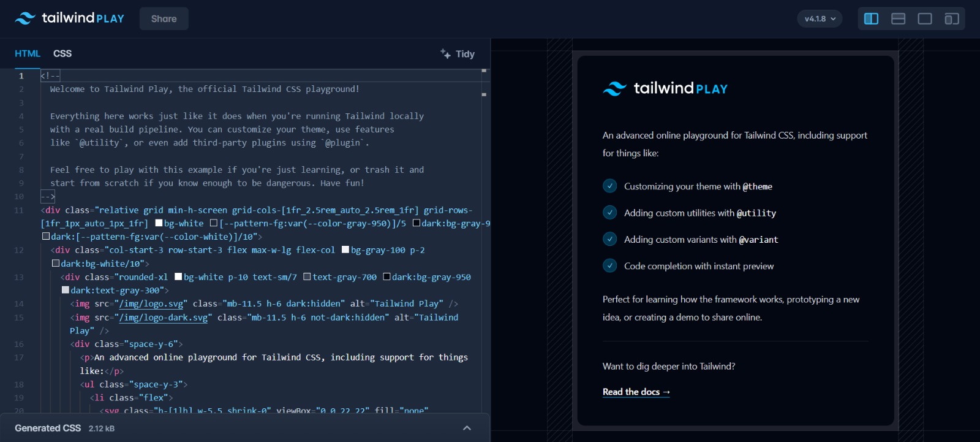Viewport: 980px width, 442px height.
Task: Place cursor on 'Welcome to Tailwind Play' comment
Action: point(205,89)
